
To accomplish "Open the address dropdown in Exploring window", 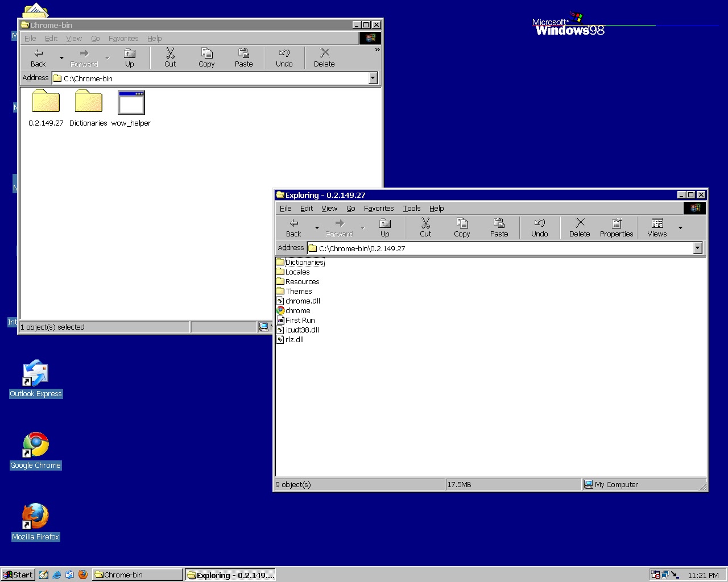I will (x=697, y=248).
